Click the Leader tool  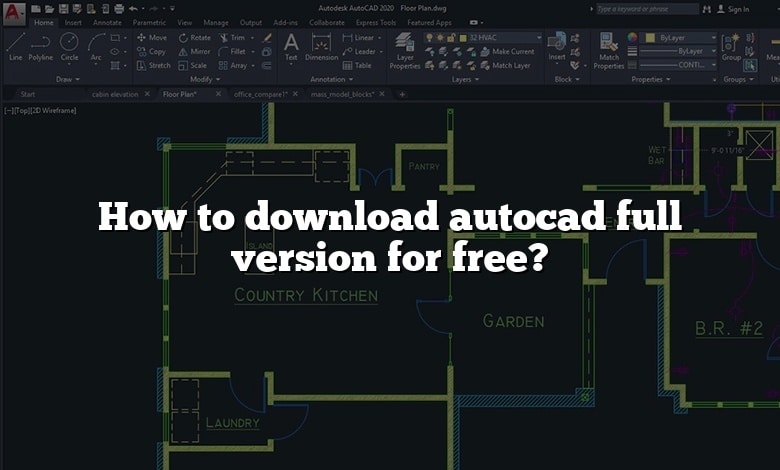359,51
